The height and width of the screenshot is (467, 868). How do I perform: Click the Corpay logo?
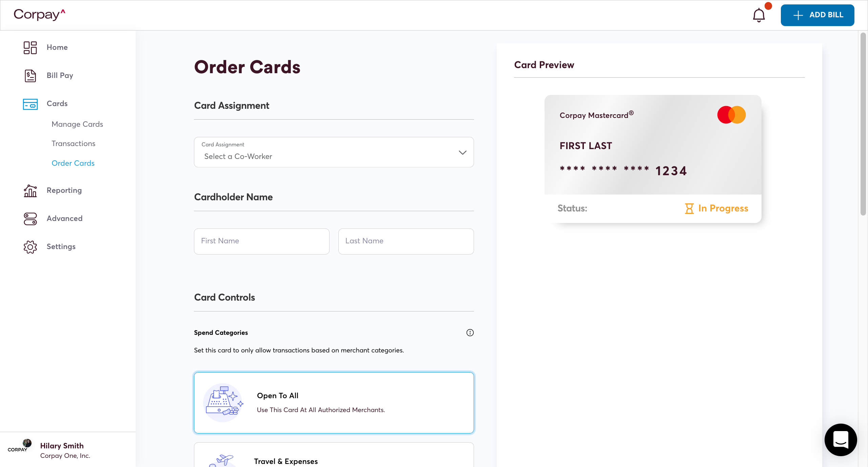(x=39, y=15)
